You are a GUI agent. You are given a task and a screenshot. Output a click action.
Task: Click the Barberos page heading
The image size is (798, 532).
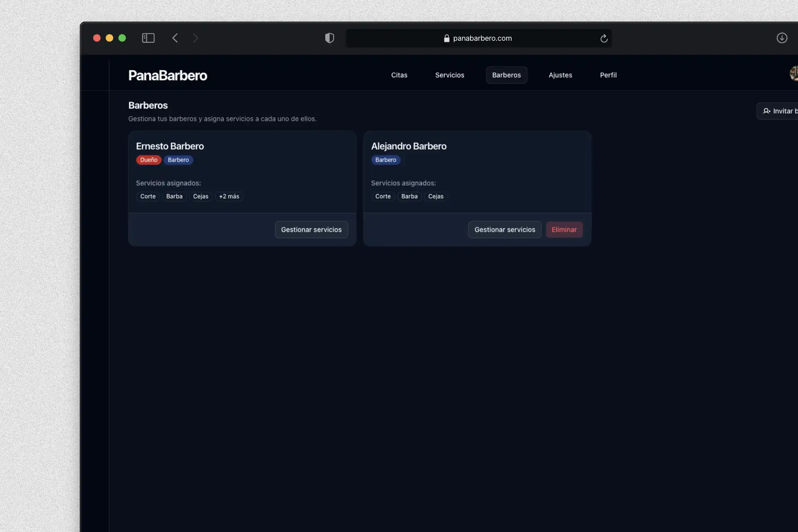coord(148,106)
